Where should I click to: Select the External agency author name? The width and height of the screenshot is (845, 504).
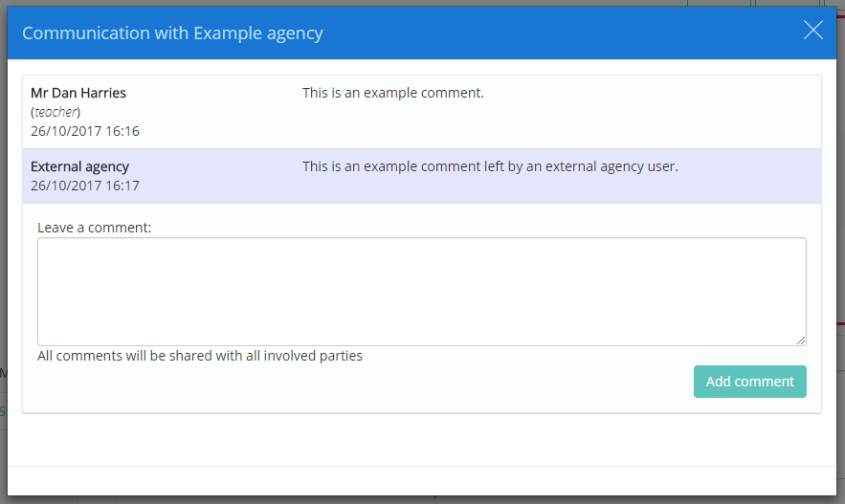pyautogui.click(x=79, y=167)
